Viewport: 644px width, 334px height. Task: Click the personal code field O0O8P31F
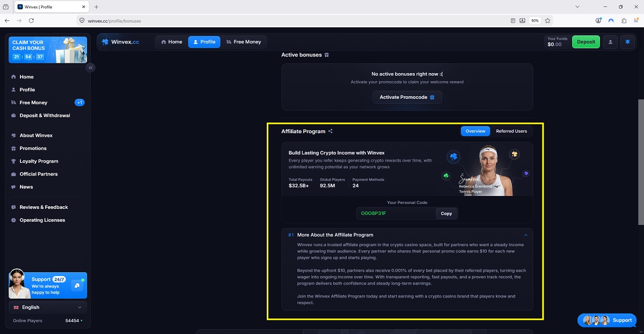[396, 213]
